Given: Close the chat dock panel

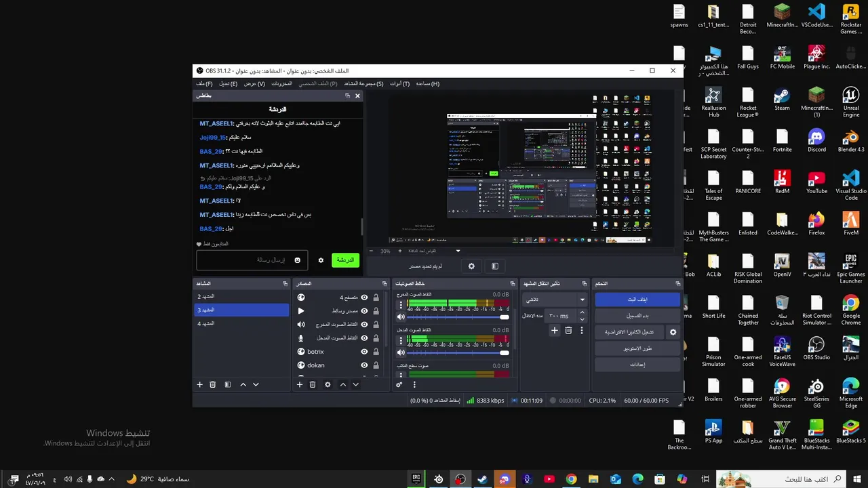Looking at the screenshot, I should coord(357,96).
